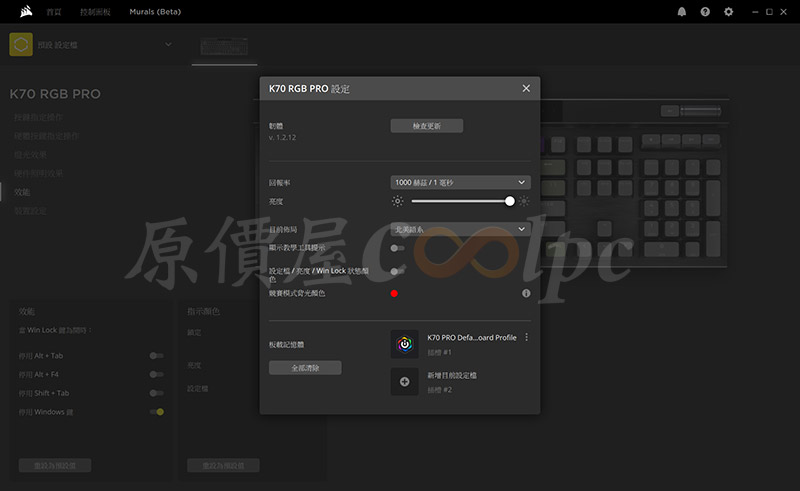
Task: Select K70 PRO Defa...oard Profile entry
Action: [x=472, y=337]
